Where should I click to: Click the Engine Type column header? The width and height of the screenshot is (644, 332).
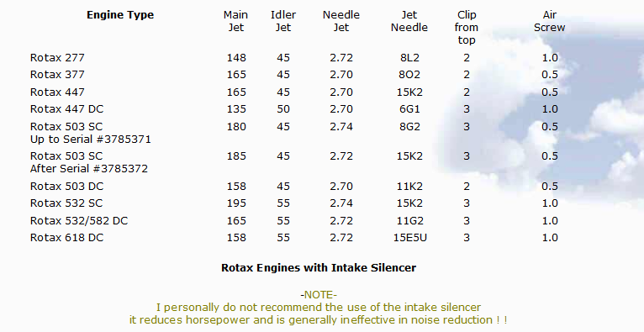click(x=120, y=15)
